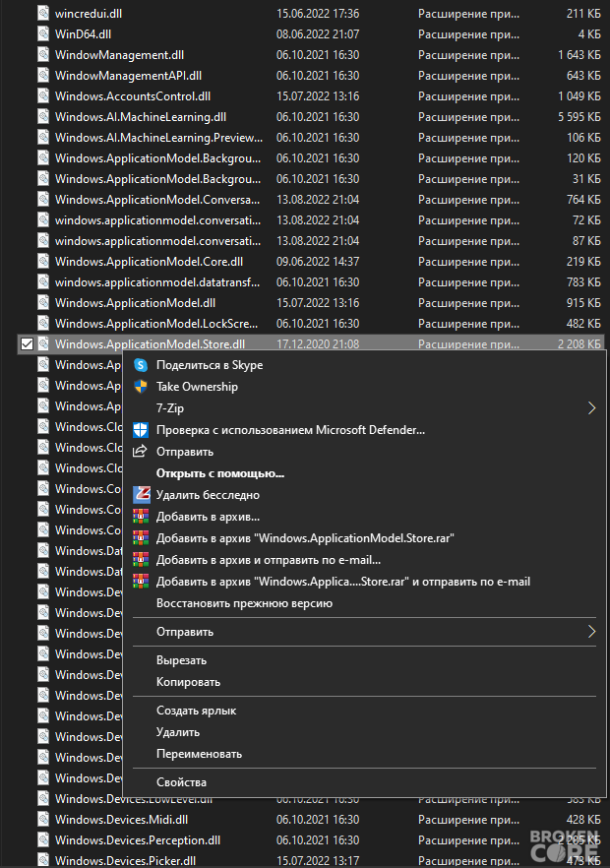Select file name WindowManagementAPI.dll
610x868 pixels.
(x=129, y=75)
